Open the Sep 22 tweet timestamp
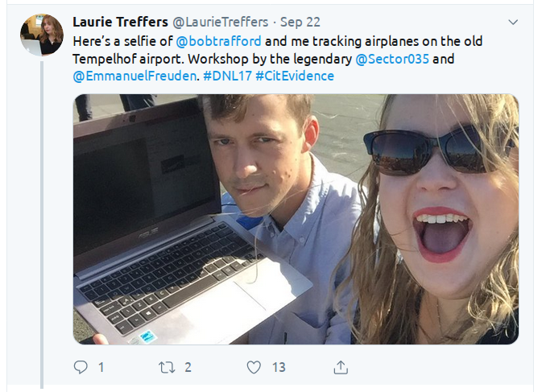This screenshot has height=392, width=542. pyautogui.click(x=300, y=22)
